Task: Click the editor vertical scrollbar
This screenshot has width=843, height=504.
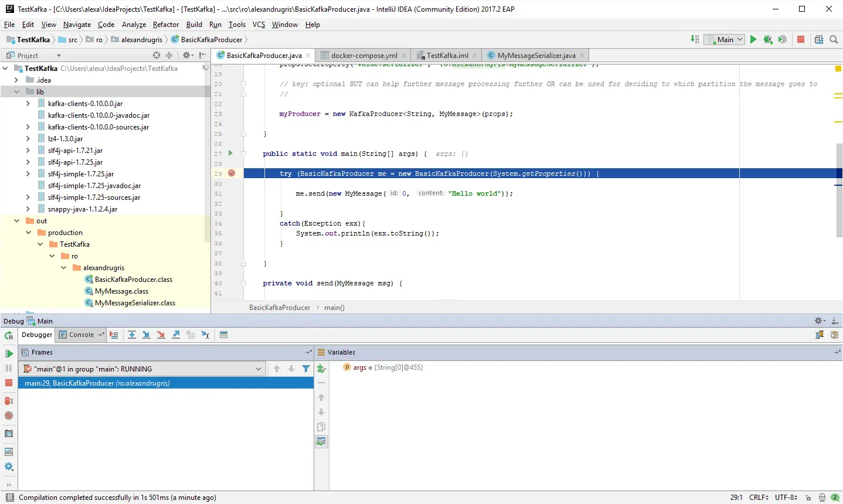Action: (839, 190)
